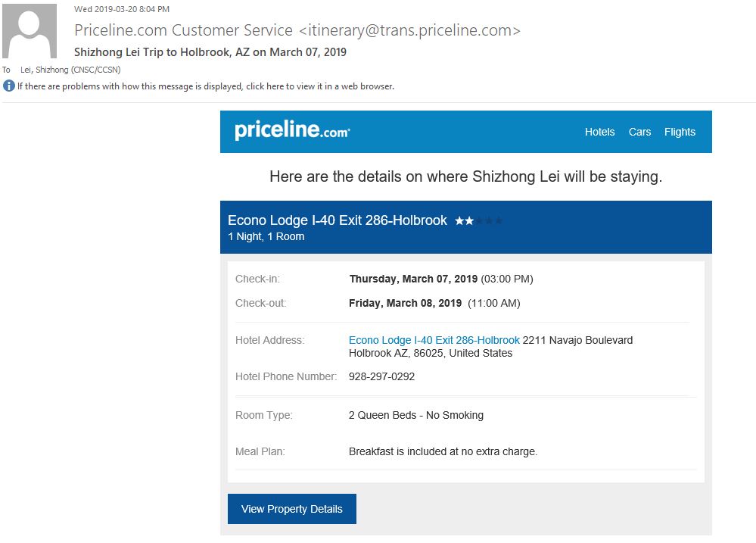The width and height of the screenshot is (756, 543).
Task: Click recipient Lei, Shizhong (CNSC/CCSN)
Action: 70,70
